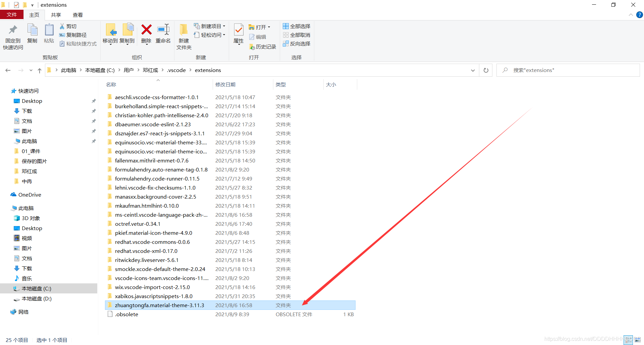Select the formulahendry.code-runner-0.11.5 folder

(x=230, y=179)
